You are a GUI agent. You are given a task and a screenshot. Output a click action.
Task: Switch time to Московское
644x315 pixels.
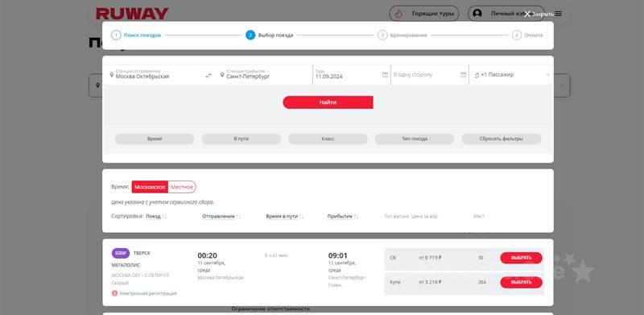(x=150, y=187)
